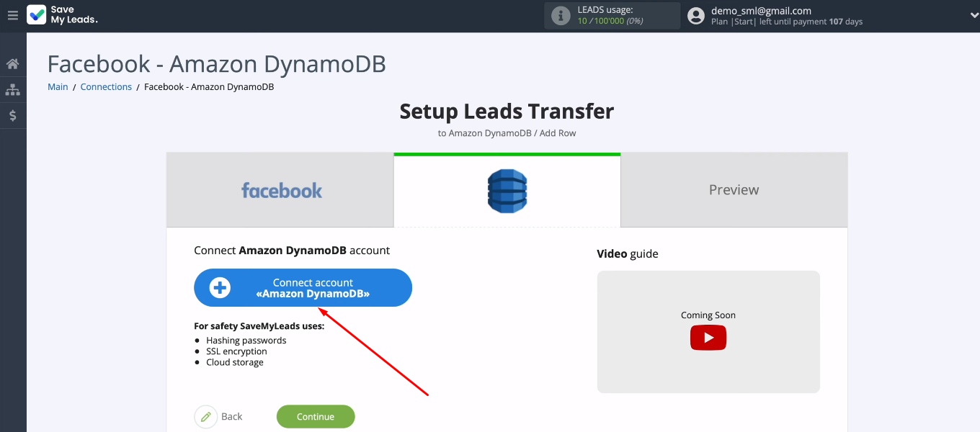980x432 pixels.
Task: Click 'to Amazon DynamoDB / Add Row' subtitle
Action: coord(507,133)
